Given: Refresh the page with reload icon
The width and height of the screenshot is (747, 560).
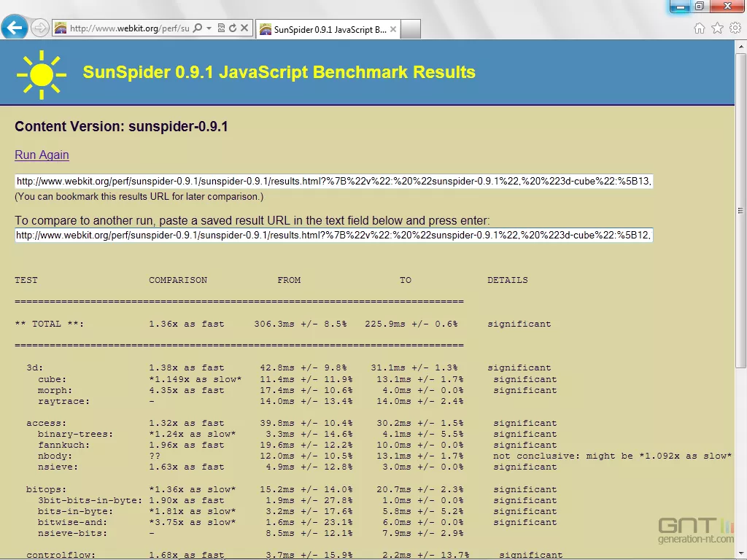Looking at the screenshot, I should pos(233,28).
